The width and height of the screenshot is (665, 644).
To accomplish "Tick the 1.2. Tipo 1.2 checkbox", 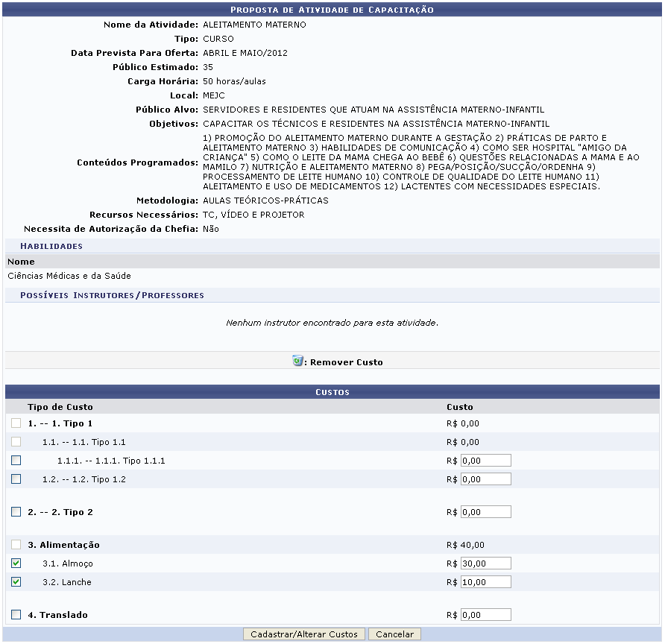I will 16,479.
